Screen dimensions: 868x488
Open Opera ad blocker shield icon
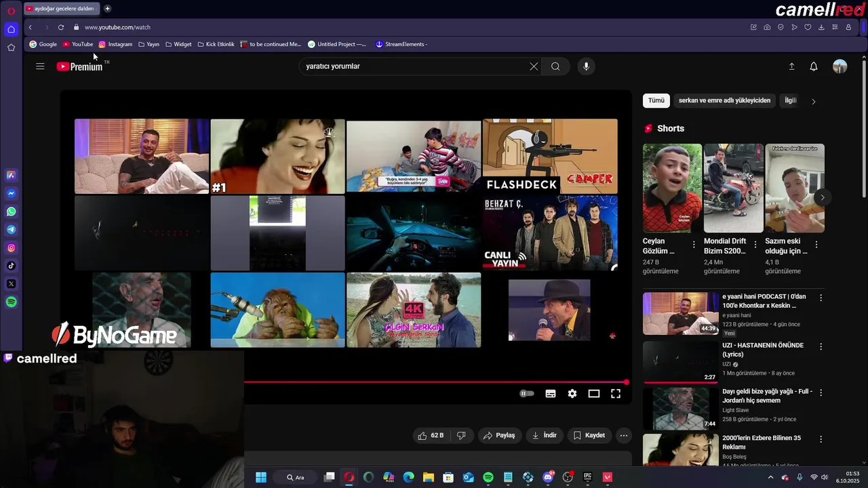pyautogui.click(x=781, y=27)
